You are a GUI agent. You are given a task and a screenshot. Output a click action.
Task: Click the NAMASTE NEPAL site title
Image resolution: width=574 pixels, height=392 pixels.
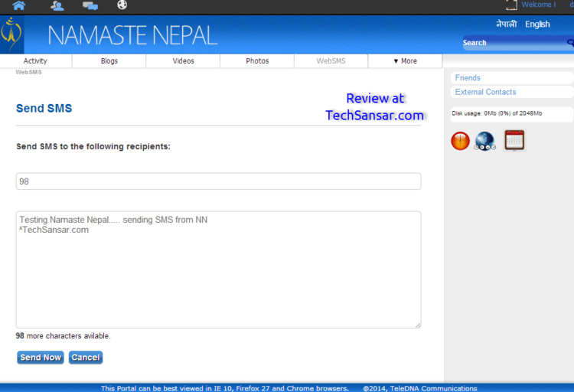tap(132, 35)
